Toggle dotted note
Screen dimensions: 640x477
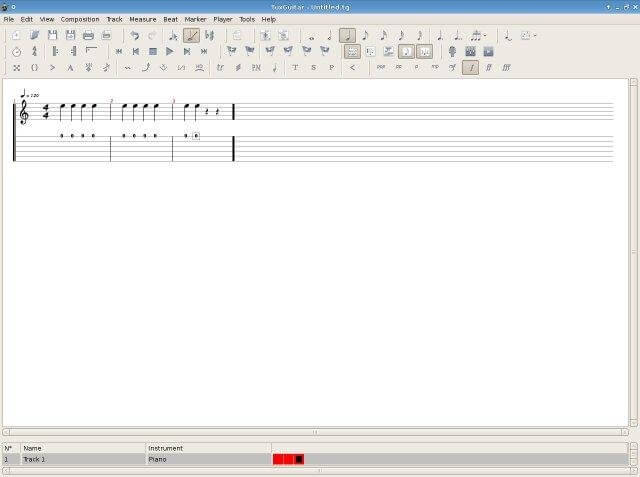point(440,35)
